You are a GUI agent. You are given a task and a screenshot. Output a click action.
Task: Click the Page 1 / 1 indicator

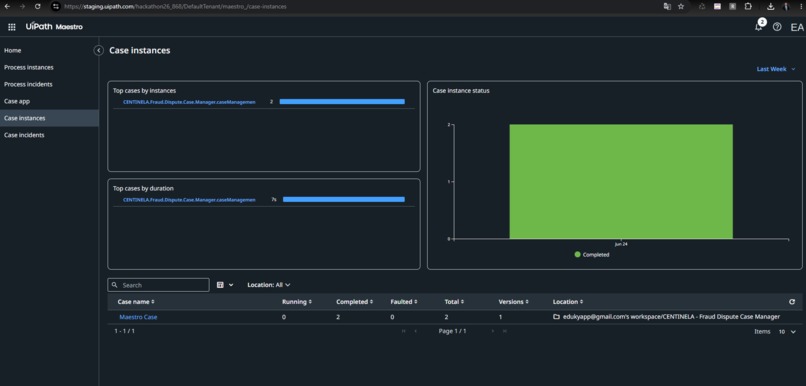click(452, 332)
